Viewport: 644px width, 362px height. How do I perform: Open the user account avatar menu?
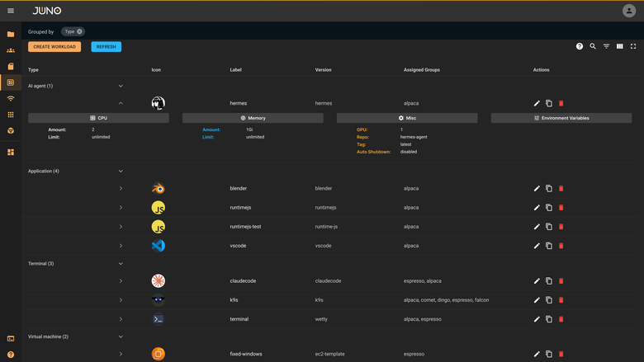629,11
